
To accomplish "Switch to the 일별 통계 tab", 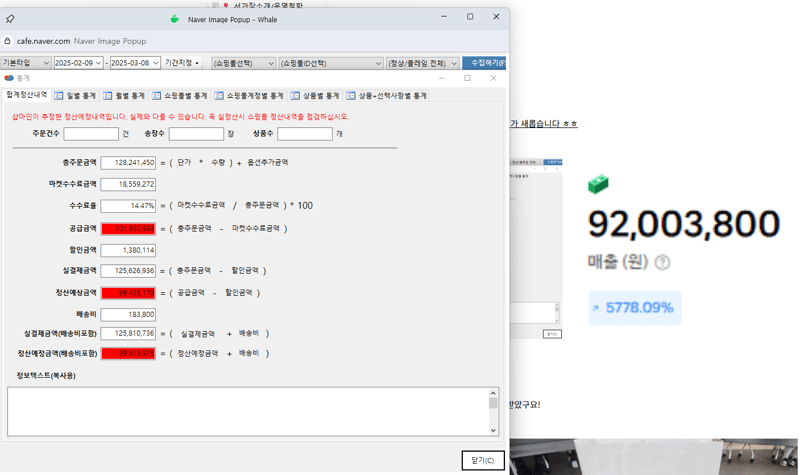I will point(75,95).
